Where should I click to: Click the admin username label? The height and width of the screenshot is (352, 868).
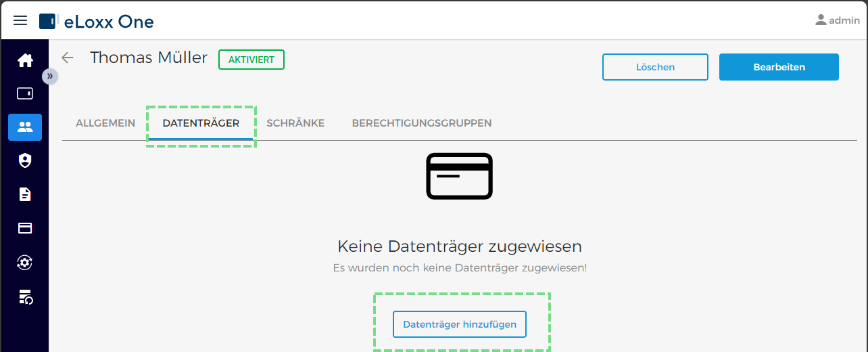click(844, 20)
